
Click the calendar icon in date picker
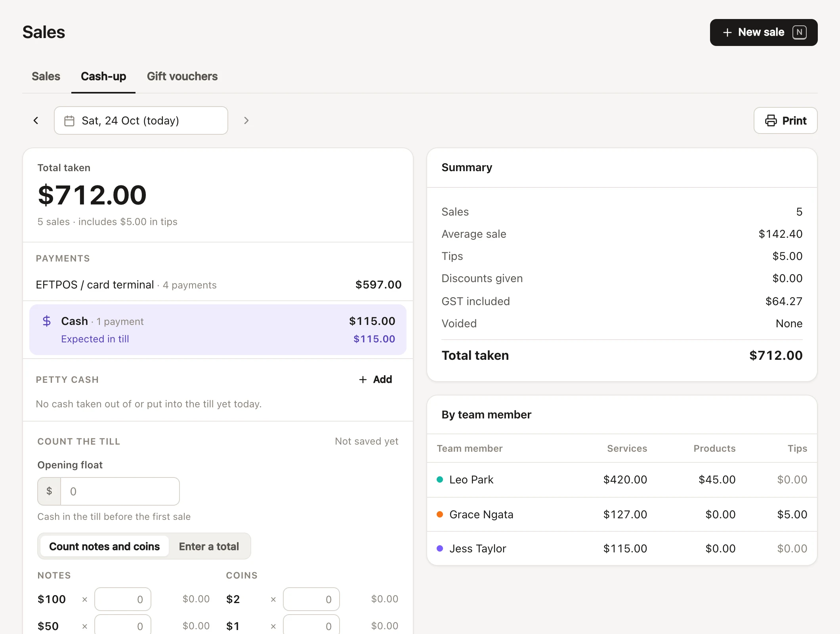pyautogui.click(x=69, y=121)
